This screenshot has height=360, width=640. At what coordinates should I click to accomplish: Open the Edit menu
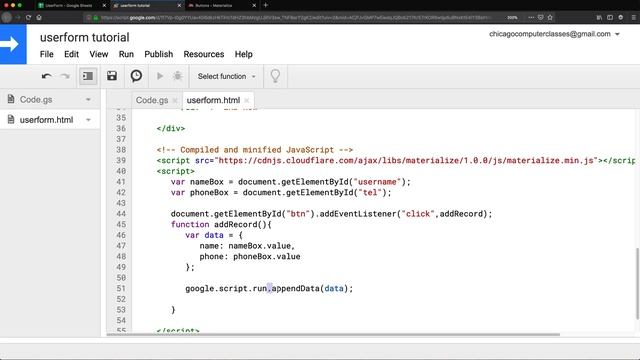tap(71, 54)
